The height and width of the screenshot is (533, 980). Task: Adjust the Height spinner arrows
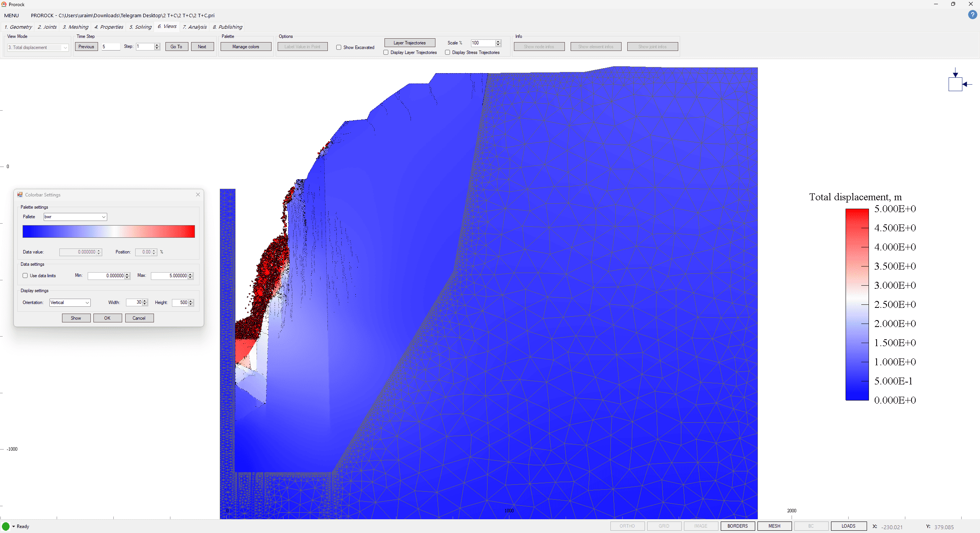tap(191, 302)
